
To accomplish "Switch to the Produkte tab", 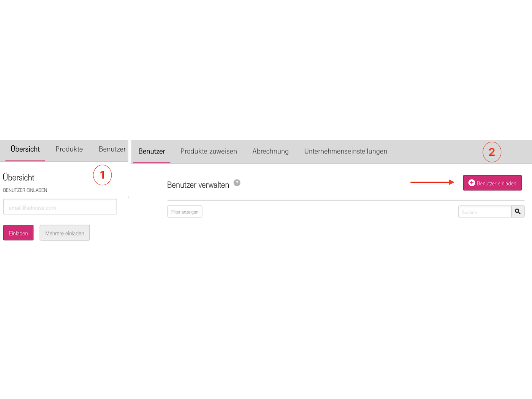I will coord(69,149).
